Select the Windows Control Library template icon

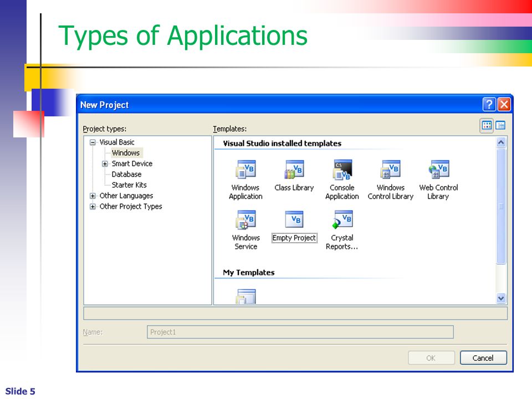(x=391, y=170)
